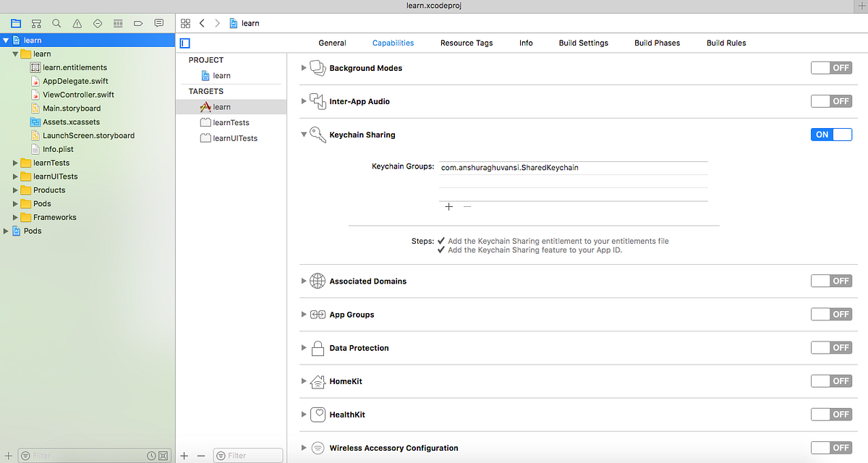Switch to the Build Settings tab
Image resolution: width=868 pixels, height=463 pixels.
(x=583, y=43)
